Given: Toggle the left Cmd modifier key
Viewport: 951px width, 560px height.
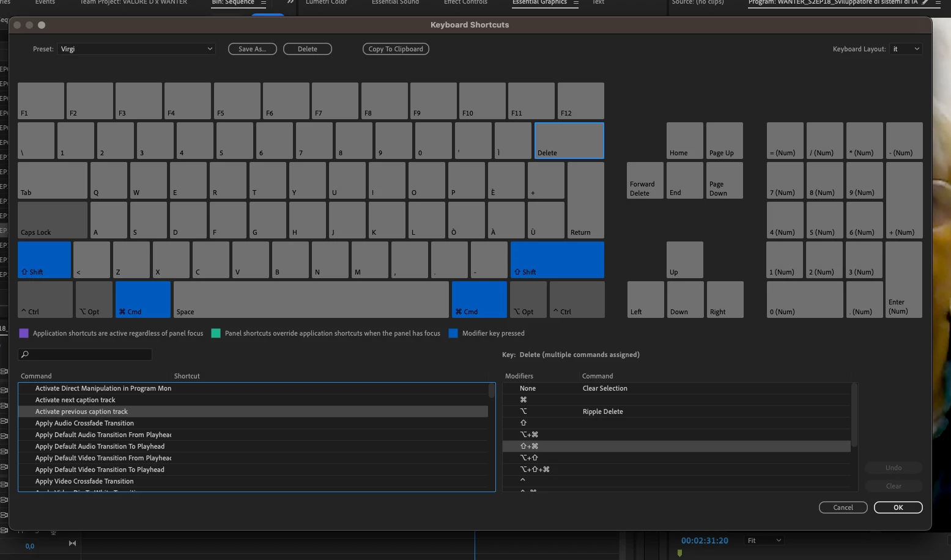Looking at the screenshot, I should click(143, 300).
